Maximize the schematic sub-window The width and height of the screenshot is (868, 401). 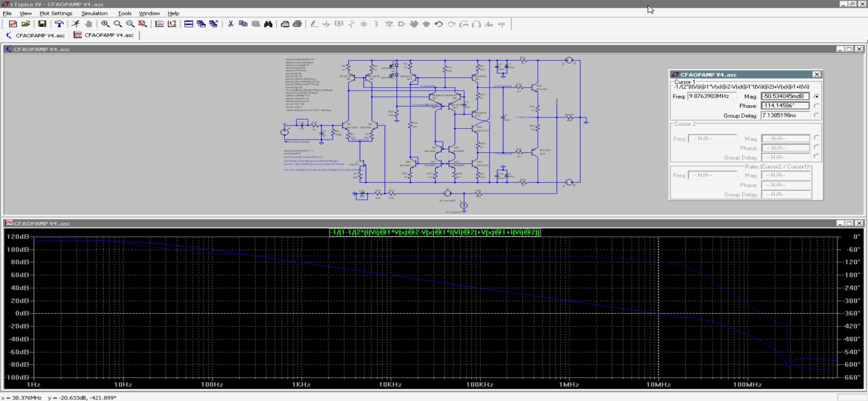point(849,49)
